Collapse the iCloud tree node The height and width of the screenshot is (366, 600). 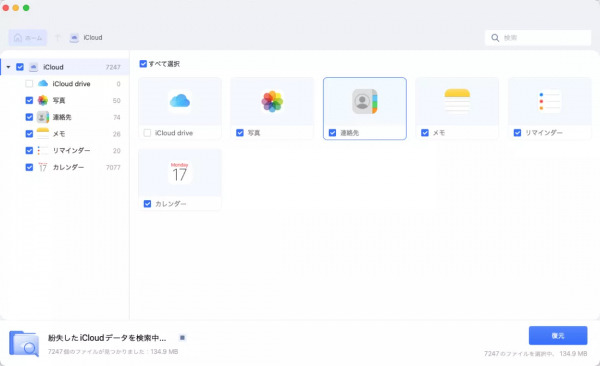point(8,67)
